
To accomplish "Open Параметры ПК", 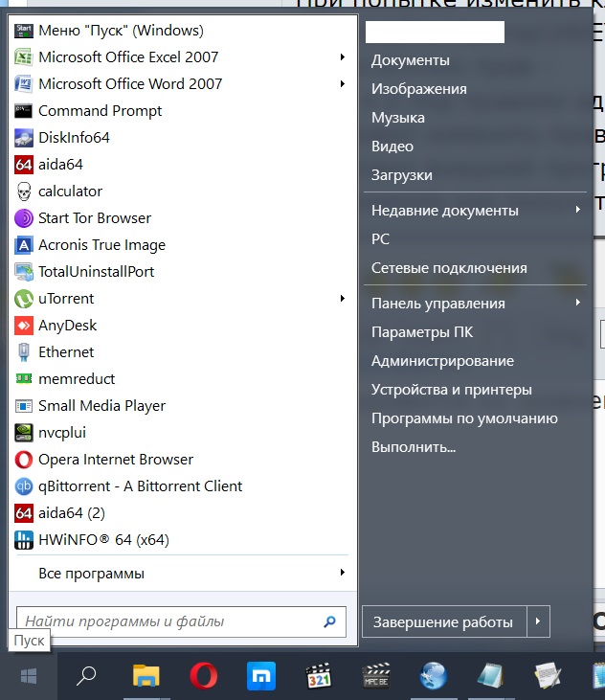I will coord(422,332).
